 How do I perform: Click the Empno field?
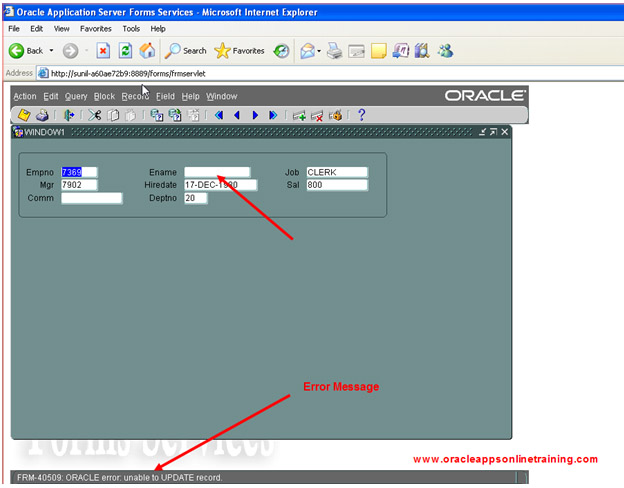coord(79,172)
